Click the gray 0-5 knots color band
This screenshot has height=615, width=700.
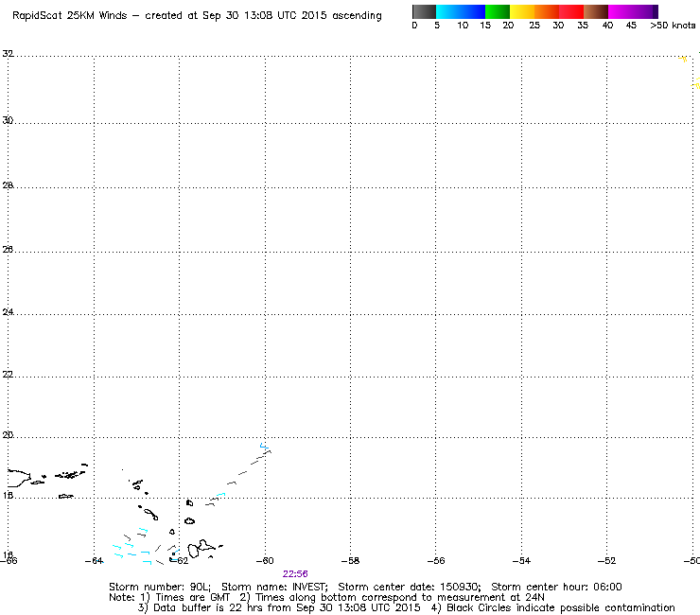tap(424, 11)
